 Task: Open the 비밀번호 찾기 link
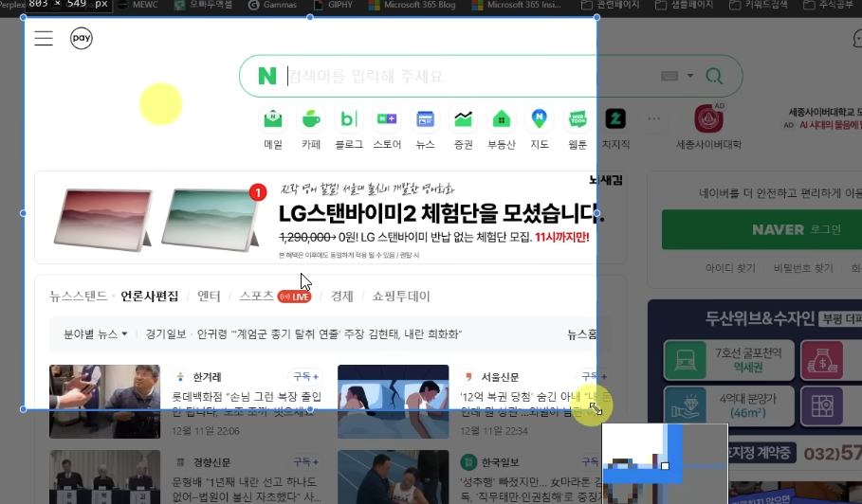coord(803,268)
